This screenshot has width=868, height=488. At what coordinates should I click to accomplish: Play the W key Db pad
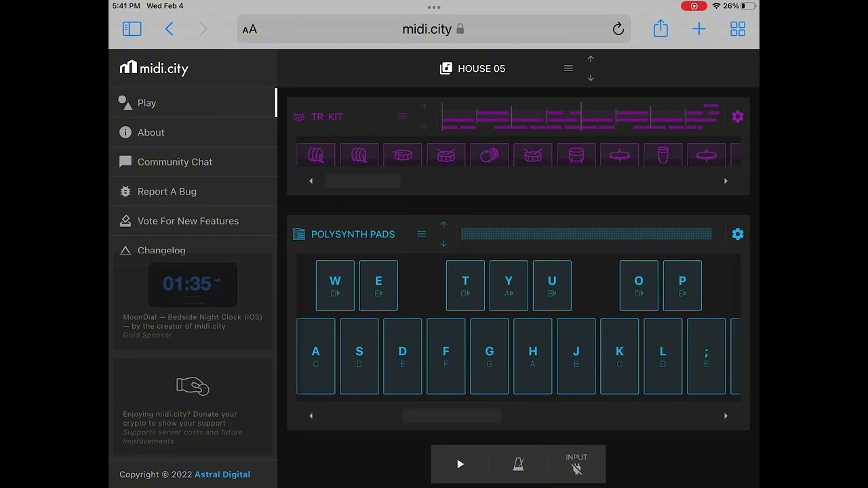[335, 285]
